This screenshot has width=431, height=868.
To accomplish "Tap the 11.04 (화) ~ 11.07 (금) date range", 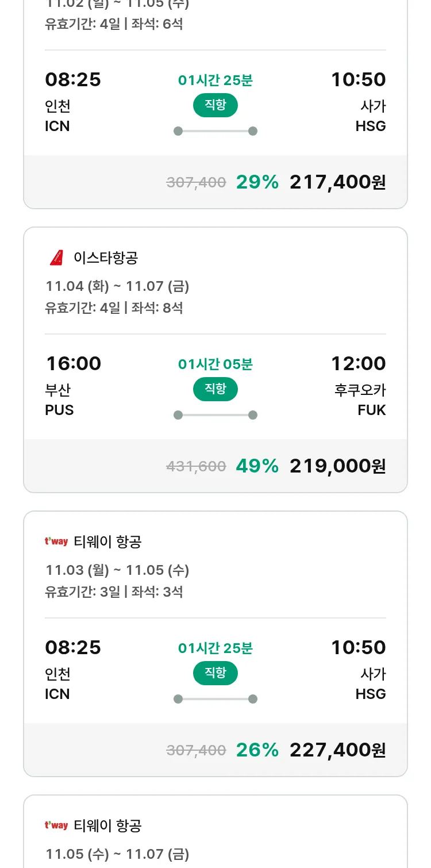I will click(x=117, y=286).
